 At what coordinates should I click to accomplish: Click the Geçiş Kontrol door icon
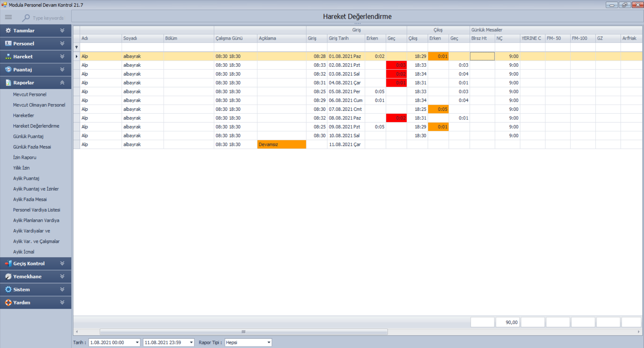tap(8, 263)
